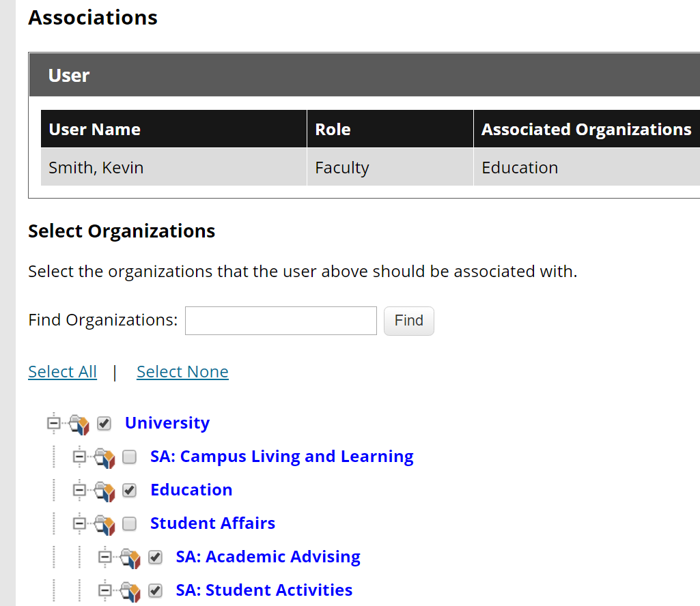Click the Associated Organizations column header
This screenshot has width=700, height=606.
(587, 129)
